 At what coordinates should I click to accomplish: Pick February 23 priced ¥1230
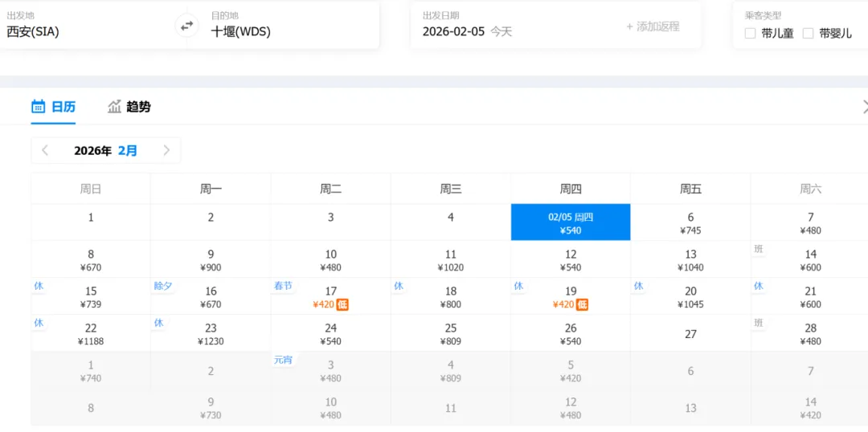pyautogui.click(x=211, y=334)
